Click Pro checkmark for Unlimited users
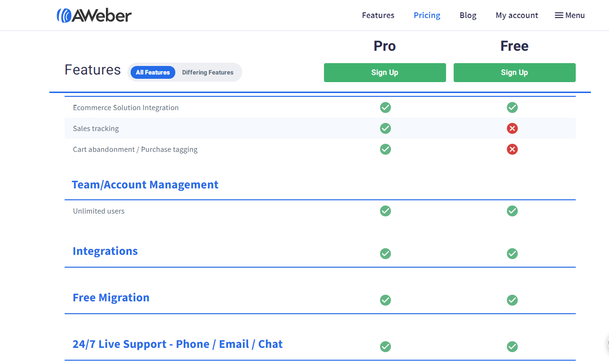609x364 pixels. (385, 211)
